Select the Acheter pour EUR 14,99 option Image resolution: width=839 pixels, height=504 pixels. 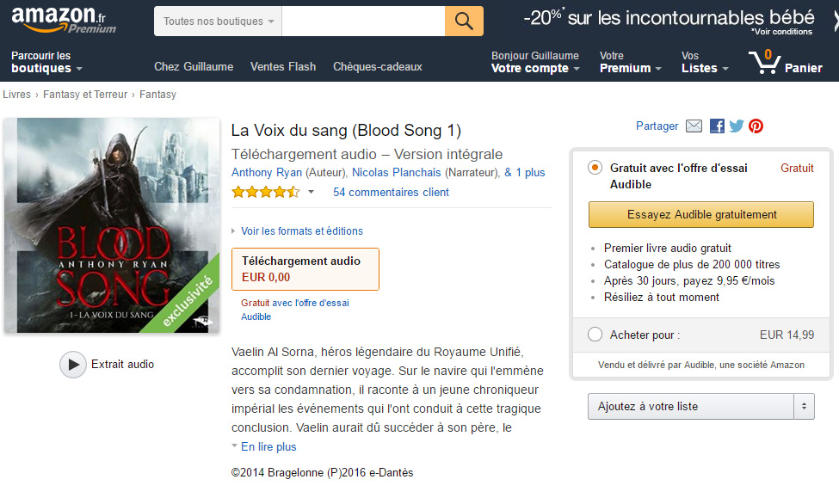point(594,335)
